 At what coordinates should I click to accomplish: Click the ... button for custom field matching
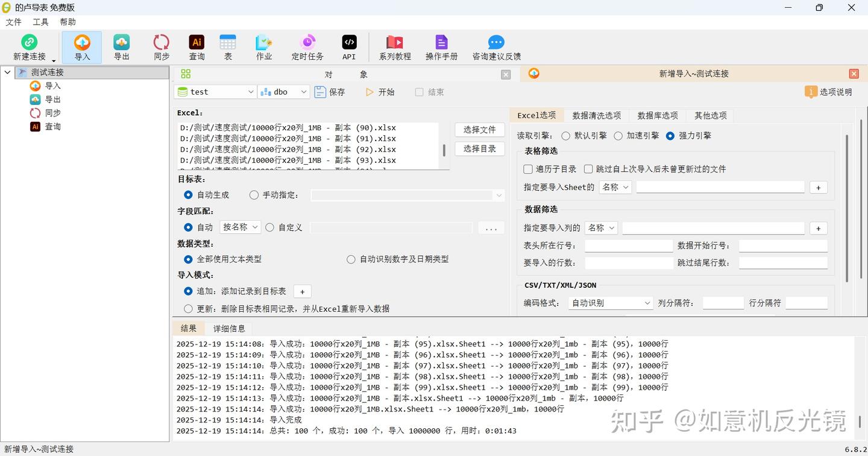coord(491,228)
